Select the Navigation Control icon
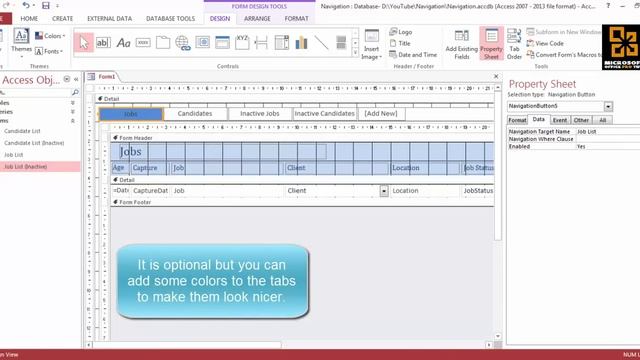The width and height of the screenshot is (640, 360). coord(222,42)
